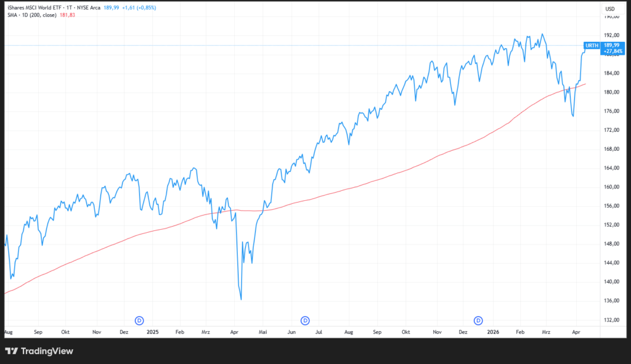Image resolution: width=631 pixels, height=364 pixels.
Task: Select the iShares MSCI World ETF title
Action: tap(36, 8)
